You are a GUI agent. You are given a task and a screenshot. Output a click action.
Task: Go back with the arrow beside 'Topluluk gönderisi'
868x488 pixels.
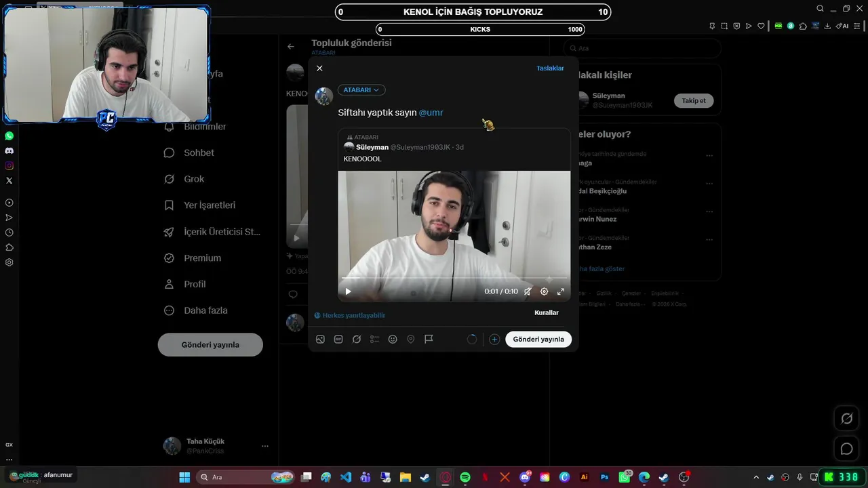[x=291, y=47]
